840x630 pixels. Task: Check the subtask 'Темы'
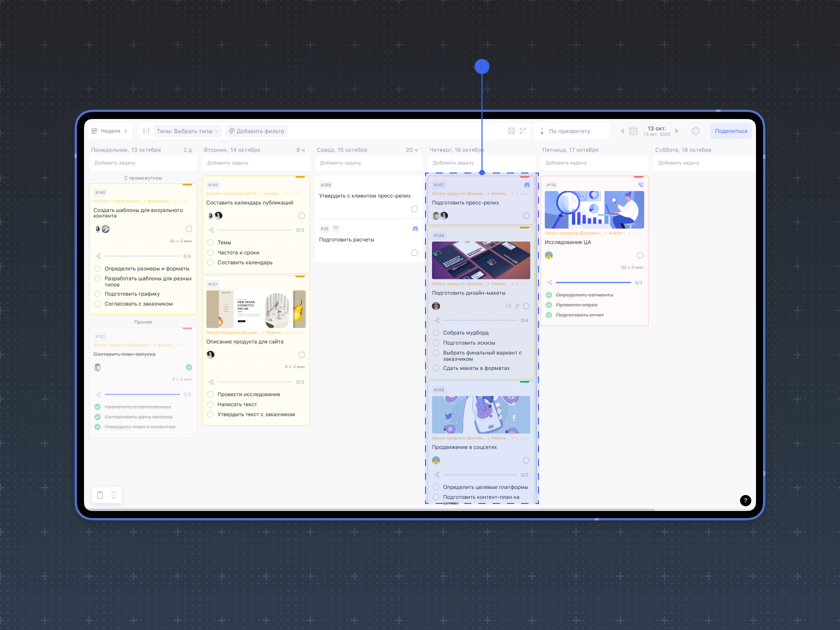[x=210, y=242]
